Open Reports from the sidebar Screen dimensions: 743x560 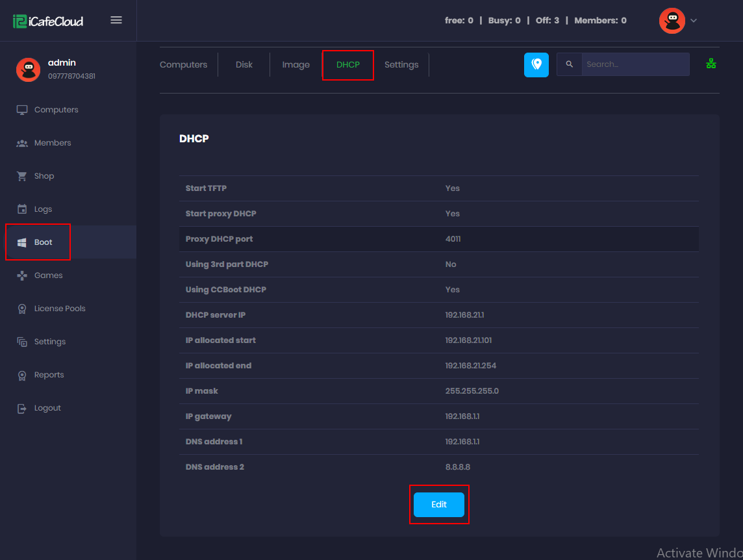click(x=49, y=375)
